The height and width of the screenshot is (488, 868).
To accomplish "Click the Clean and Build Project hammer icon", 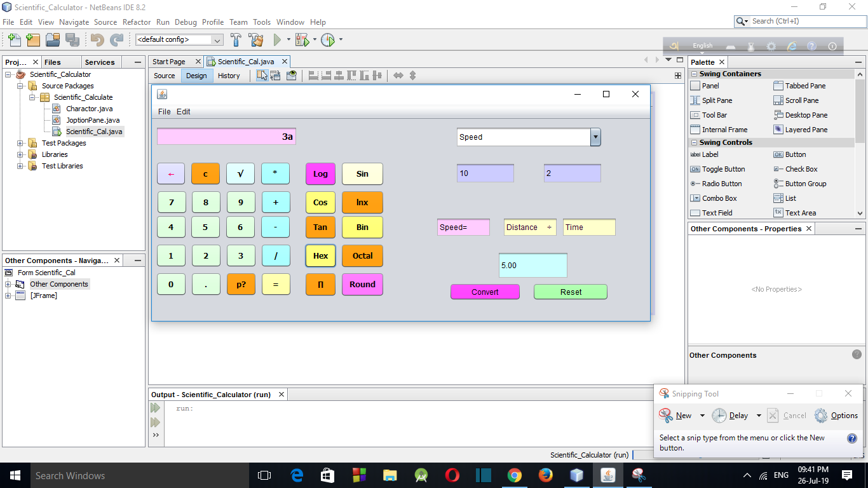I will [x=255, y=39].
